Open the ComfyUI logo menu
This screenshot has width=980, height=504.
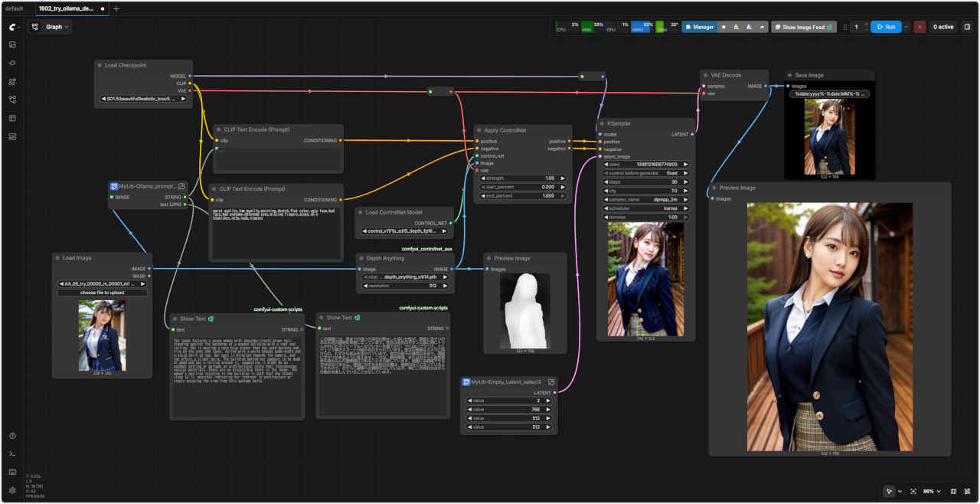[12, 26]
